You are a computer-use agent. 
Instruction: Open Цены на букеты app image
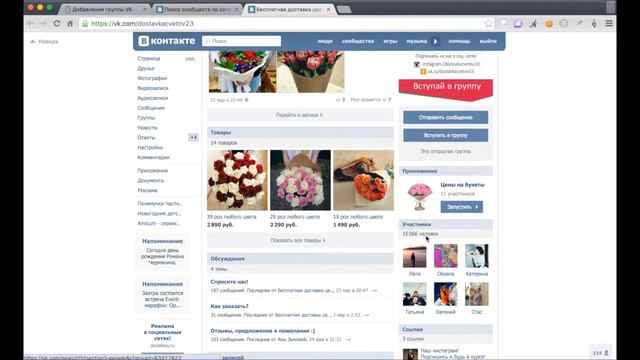(x=420, y=196)
